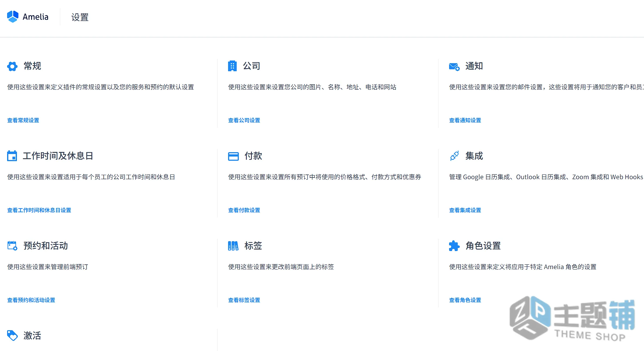Click the gear icon beside 常规

[x=12, y=66]
